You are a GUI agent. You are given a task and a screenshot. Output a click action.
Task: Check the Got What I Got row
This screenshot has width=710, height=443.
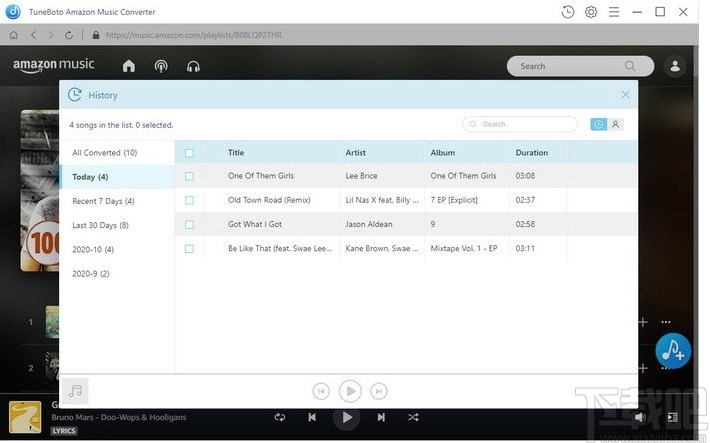[189, 224]
